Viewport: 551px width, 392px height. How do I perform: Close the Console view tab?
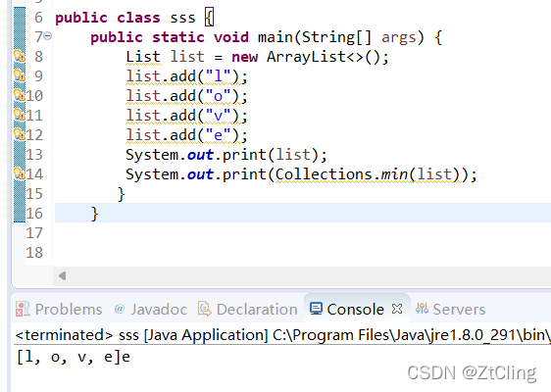[x=397, y=309]
